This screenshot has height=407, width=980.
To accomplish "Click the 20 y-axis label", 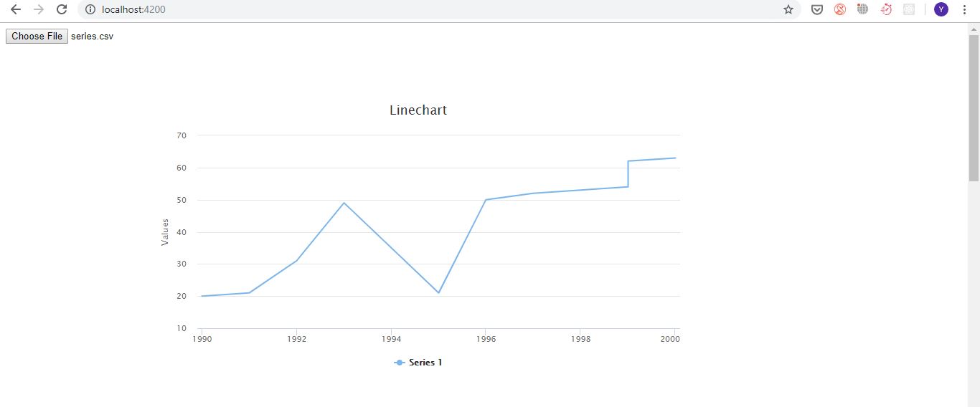I will pyautogui.click(x=182, y=296).
